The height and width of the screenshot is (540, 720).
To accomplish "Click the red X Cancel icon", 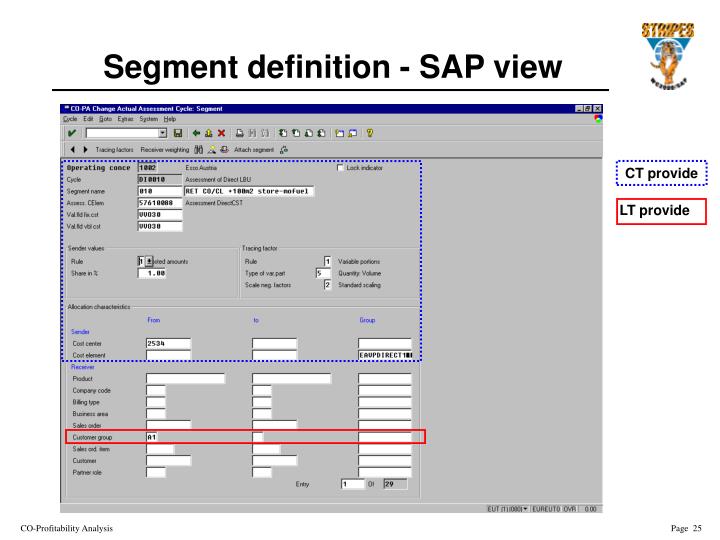I will pyautogui.click(x=221, y=133).
